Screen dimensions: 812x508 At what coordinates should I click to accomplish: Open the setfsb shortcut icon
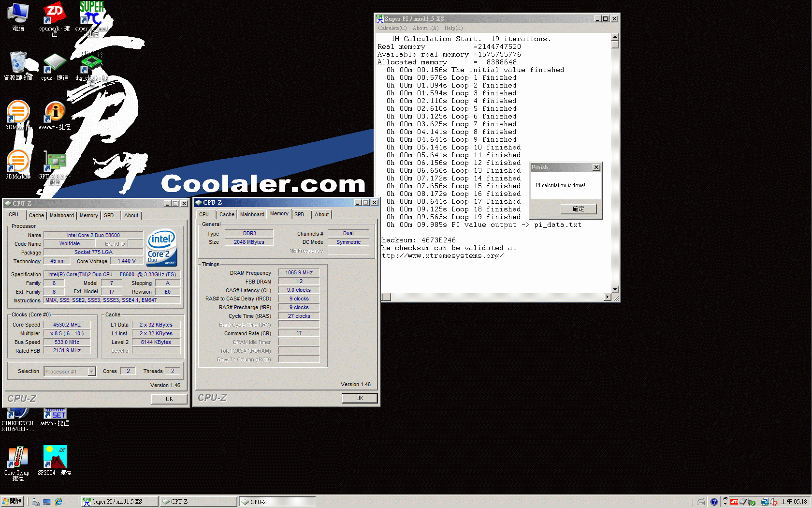(x=55, y=418)
